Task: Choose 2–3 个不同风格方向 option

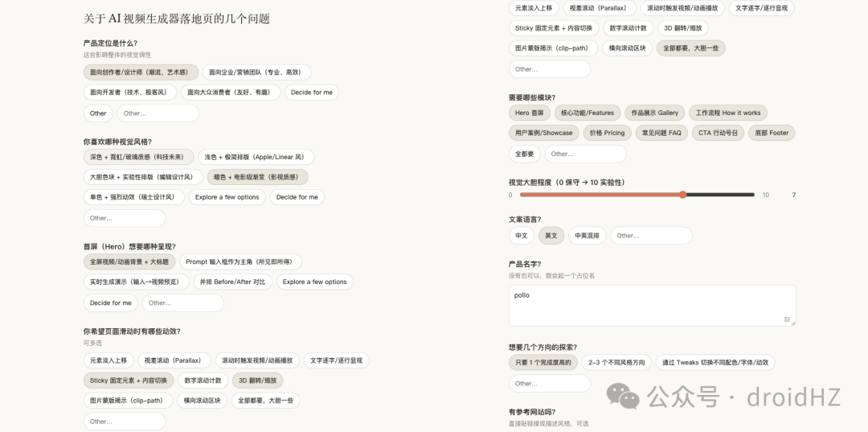Action: [x=616, y=363]
